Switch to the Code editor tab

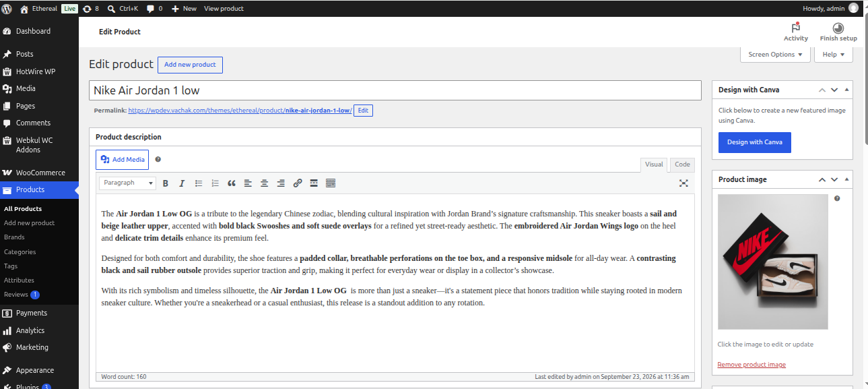[682, 164]
